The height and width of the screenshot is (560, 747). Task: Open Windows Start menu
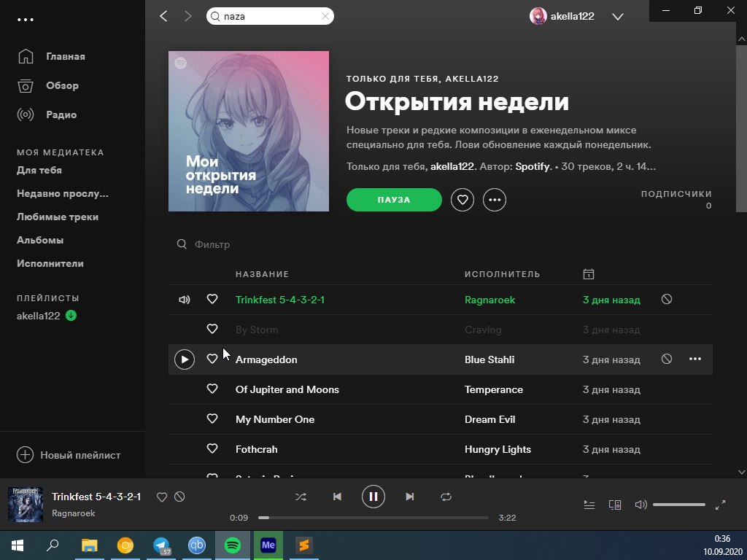(18, 545)
